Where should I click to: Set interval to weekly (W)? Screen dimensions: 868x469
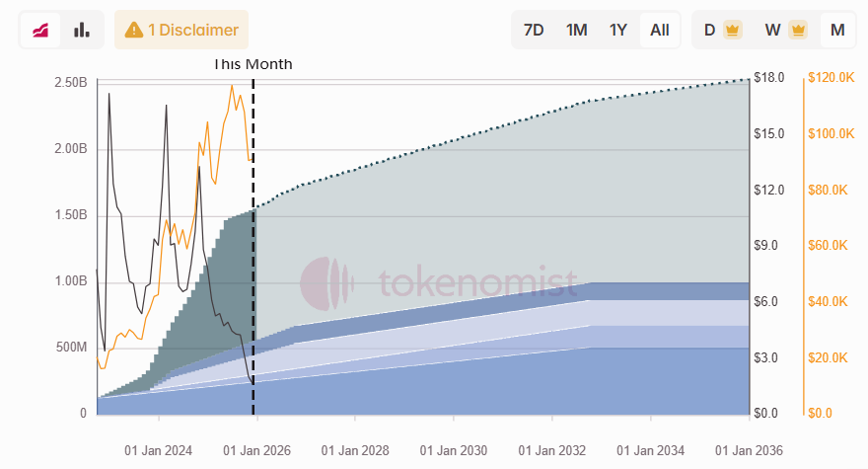pyautogui.click(x=773, y=30)
